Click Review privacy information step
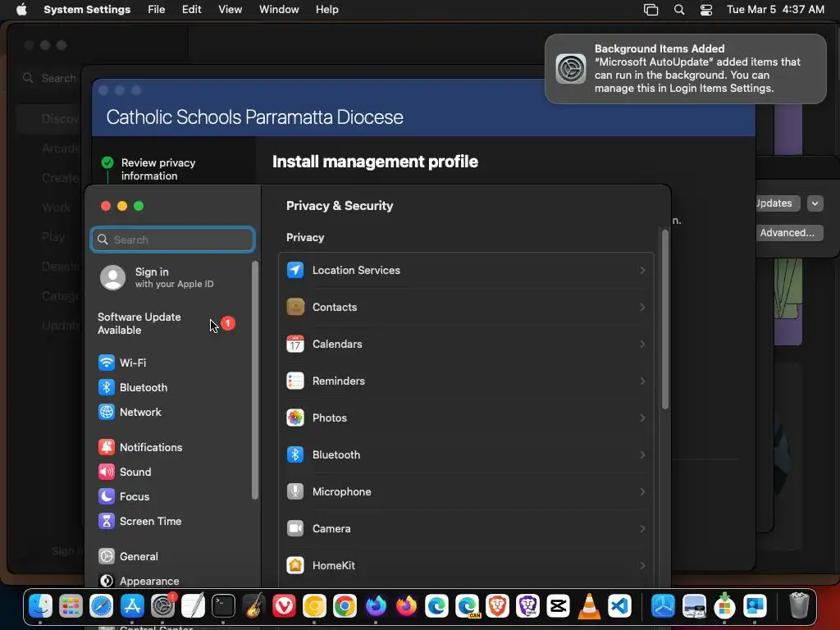Image resolution: width=840 pixels, height=630 pixels. pos(158,169)
